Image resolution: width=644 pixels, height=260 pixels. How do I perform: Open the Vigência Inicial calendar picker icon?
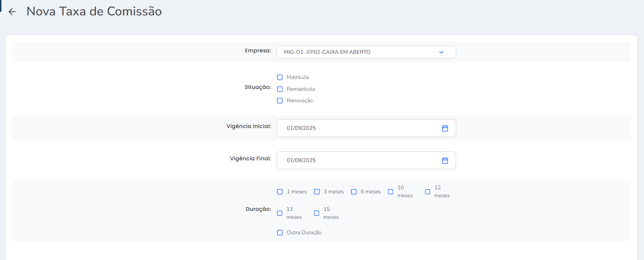point(445,128)
